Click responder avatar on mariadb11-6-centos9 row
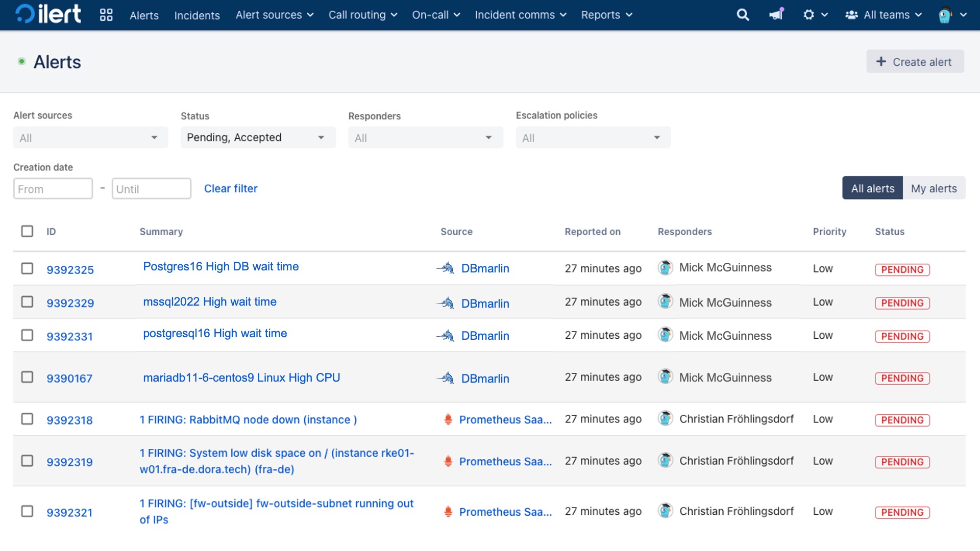This screenshot has width=980, height=551. tap(665, 377)
